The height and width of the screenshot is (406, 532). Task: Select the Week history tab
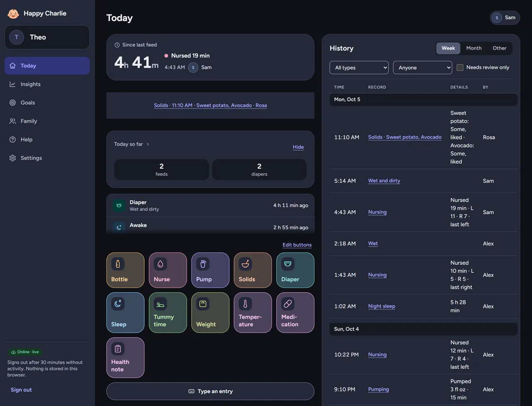448,48
